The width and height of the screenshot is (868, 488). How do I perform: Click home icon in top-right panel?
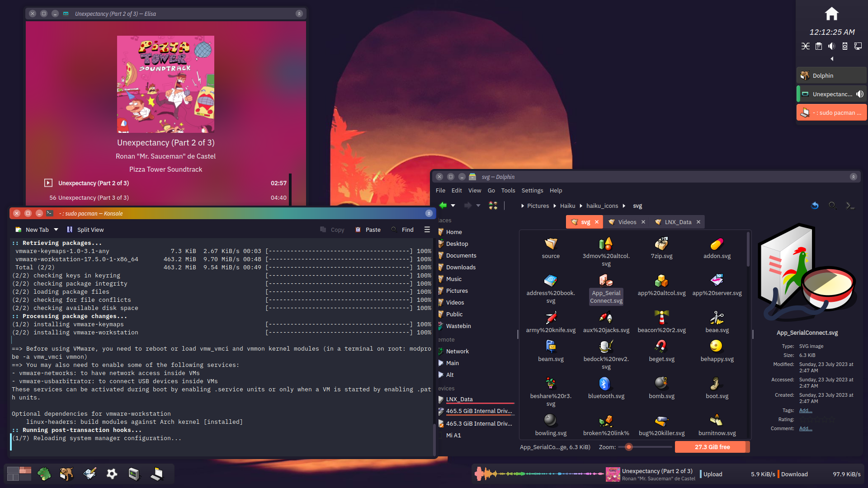(831, 14)
